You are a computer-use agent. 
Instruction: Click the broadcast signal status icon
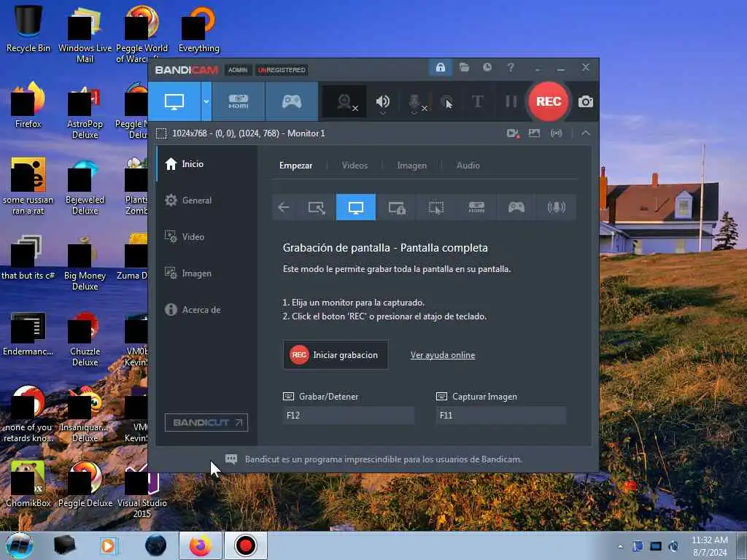point(556,133)
